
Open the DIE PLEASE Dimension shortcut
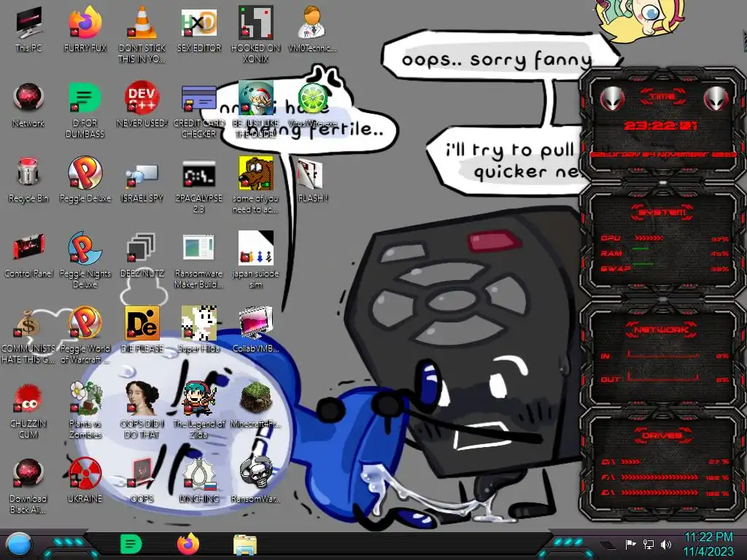click(x=142, y=330)
